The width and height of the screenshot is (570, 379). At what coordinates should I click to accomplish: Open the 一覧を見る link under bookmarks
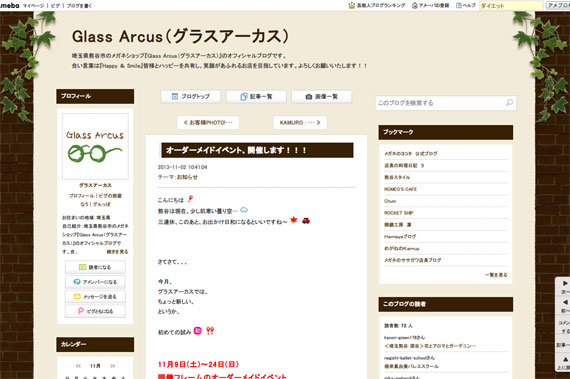click(496, 275)
